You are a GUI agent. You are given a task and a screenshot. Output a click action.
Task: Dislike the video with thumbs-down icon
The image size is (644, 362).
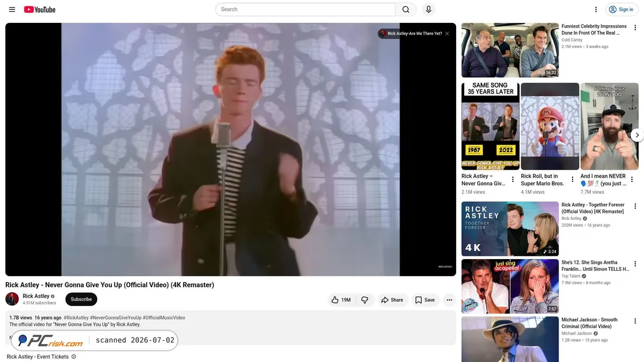tap(365, 300)
